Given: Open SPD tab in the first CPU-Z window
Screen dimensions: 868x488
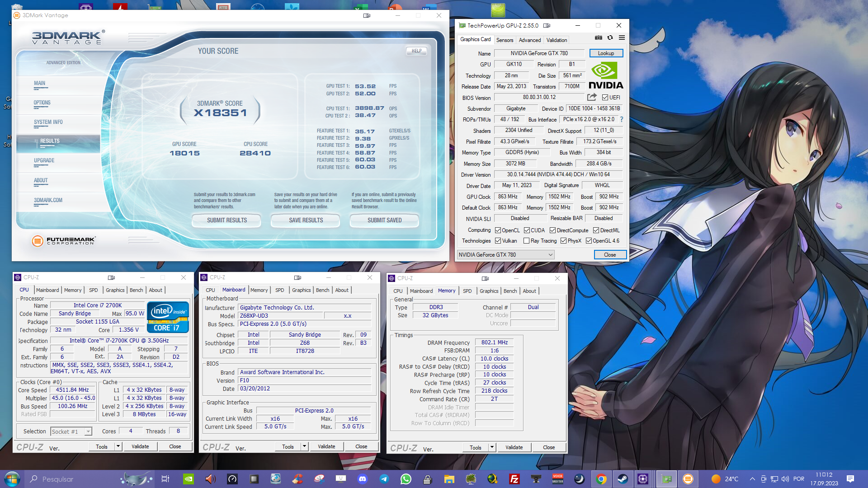Looking at the screenshot, I should point(93,290).
